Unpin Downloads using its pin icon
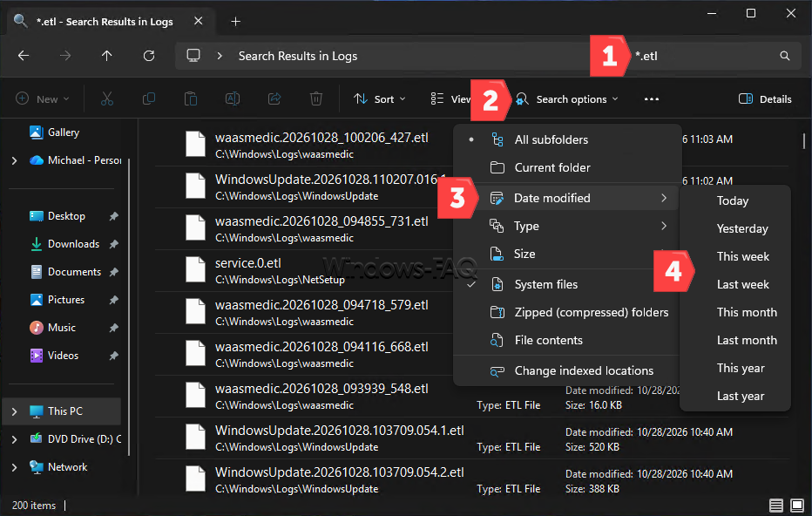This screenshot has height=516, width=812. [x=114, y=245]
